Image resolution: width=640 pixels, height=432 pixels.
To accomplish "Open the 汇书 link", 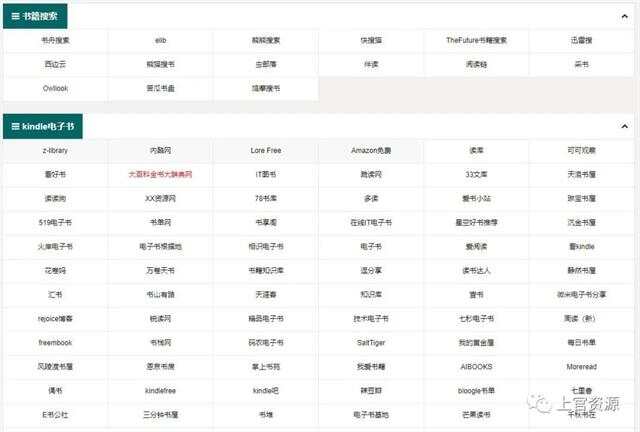I will click(x=56, y=295).
